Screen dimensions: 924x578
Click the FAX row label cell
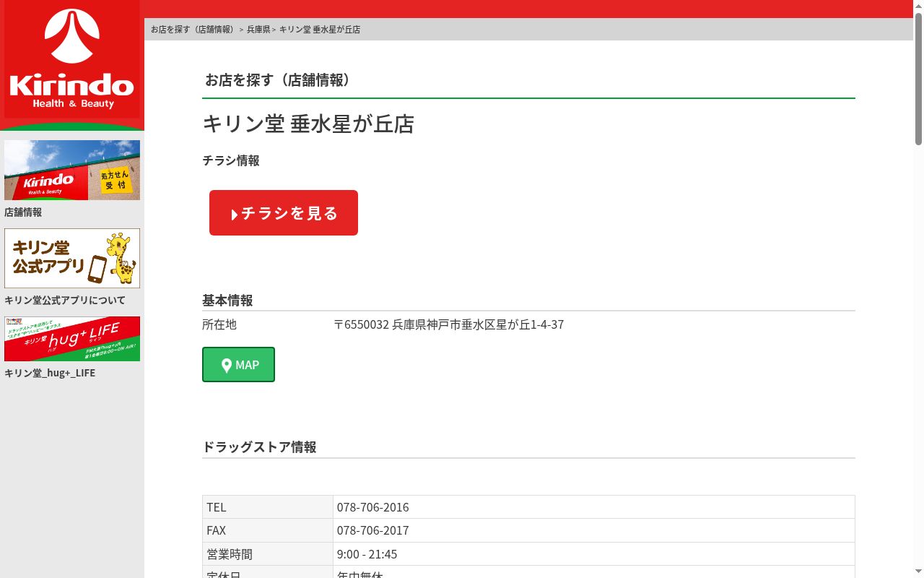coord(268,530)
